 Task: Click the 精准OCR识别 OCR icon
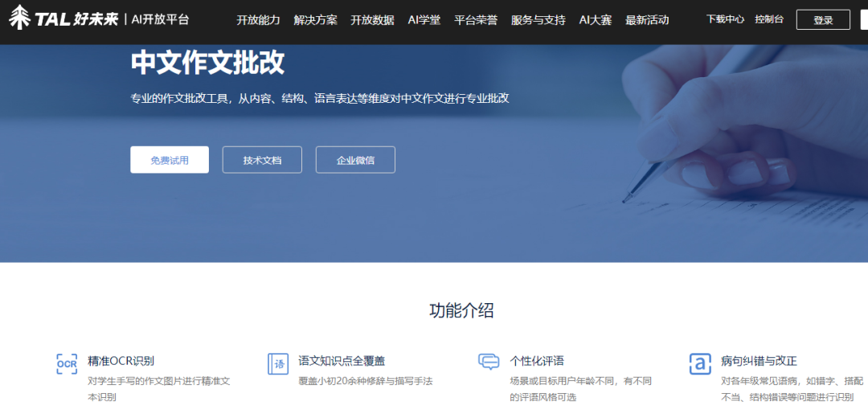point(67,363)
